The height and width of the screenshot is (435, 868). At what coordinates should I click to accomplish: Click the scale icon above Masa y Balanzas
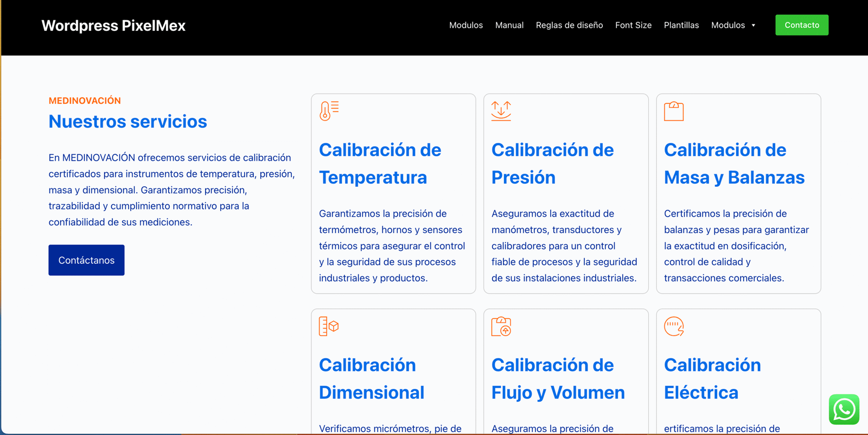coord(674,111)
